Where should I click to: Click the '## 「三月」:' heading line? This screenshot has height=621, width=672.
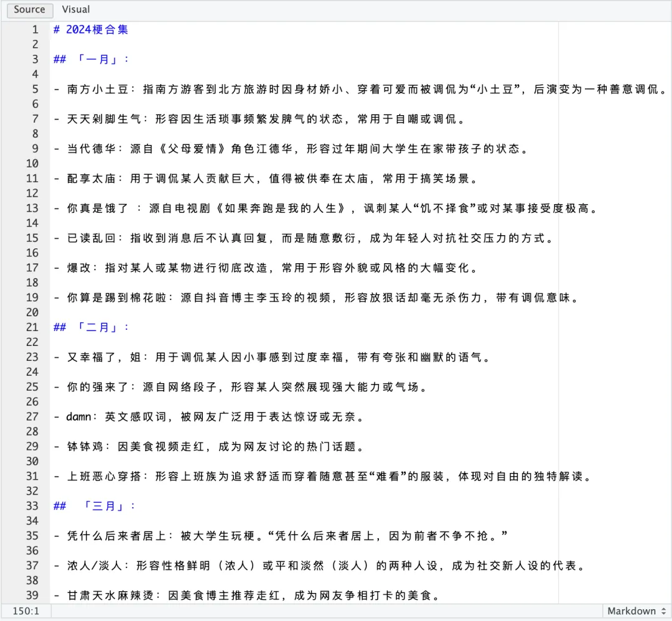(95, 506)
